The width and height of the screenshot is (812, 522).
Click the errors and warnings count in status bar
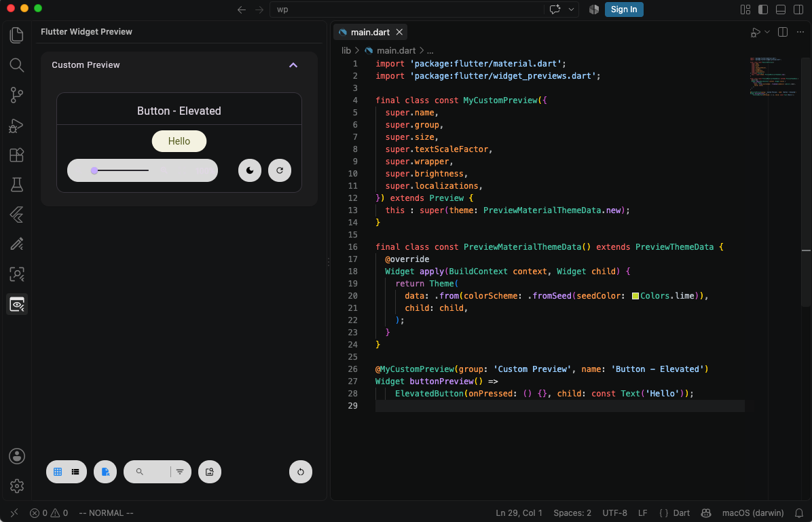(x=49, y=512)
